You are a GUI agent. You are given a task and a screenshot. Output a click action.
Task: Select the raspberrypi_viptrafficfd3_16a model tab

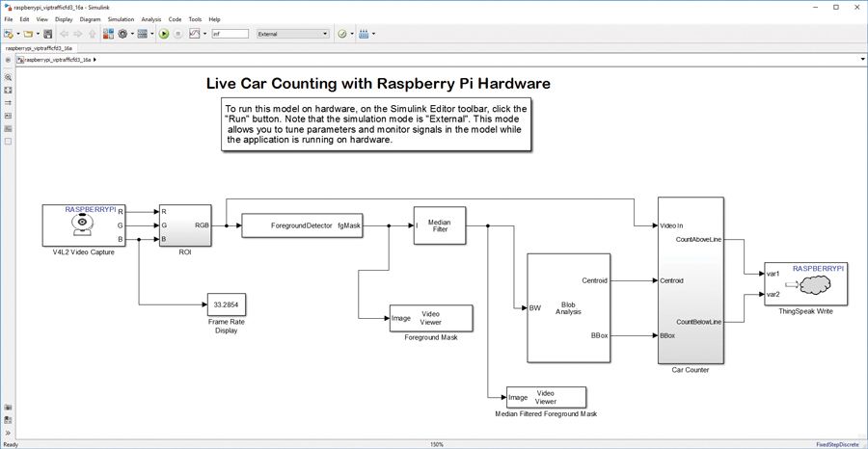tap(35, 47)
